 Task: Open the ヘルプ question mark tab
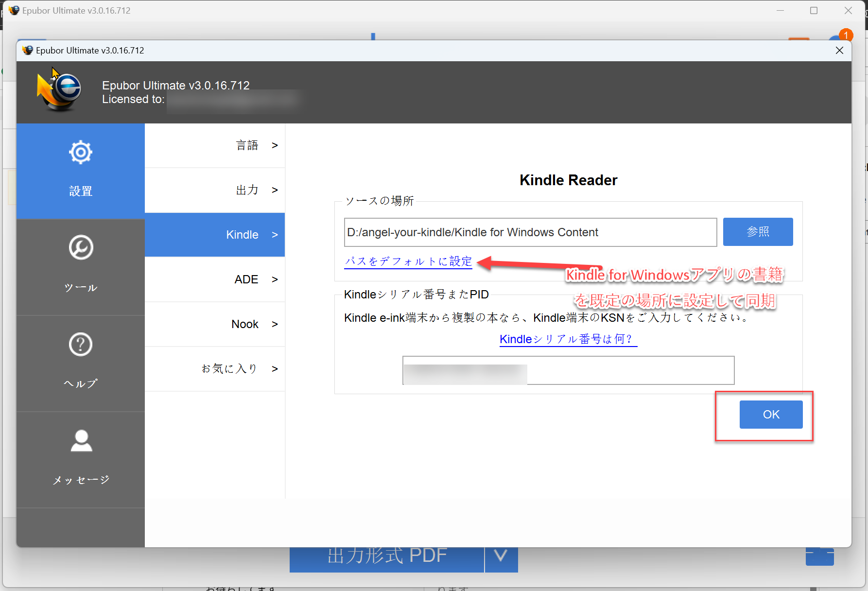point(81,363)
